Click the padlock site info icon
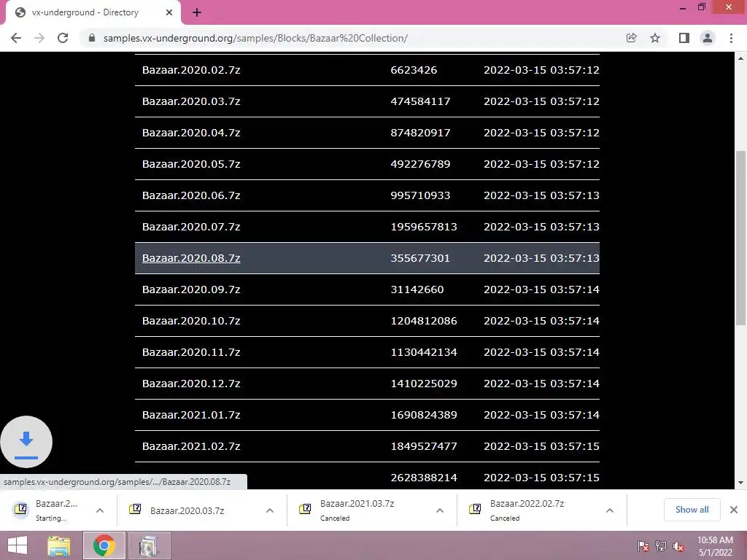The image size is (747, 560). [92, 38]
